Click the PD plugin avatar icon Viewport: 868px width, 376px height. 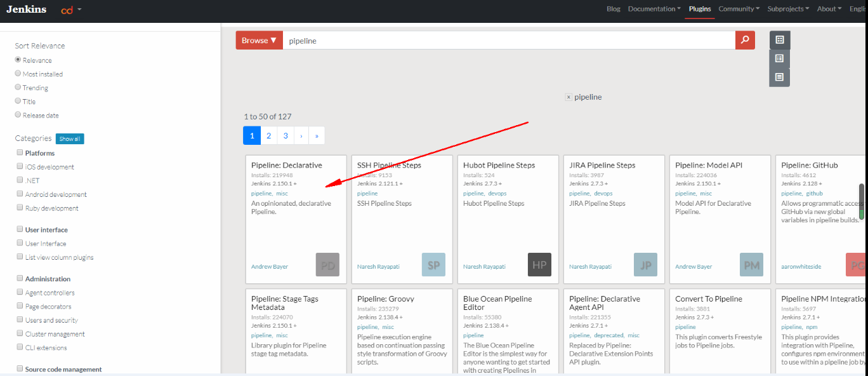[327, 264]
